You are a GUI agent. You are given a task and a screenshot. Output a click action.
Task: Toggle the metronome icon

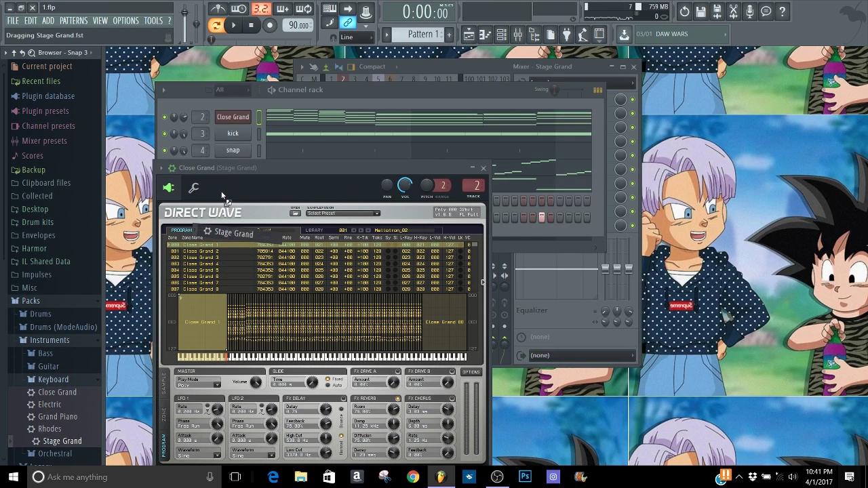pyautogui.click(x=218, y=9)
